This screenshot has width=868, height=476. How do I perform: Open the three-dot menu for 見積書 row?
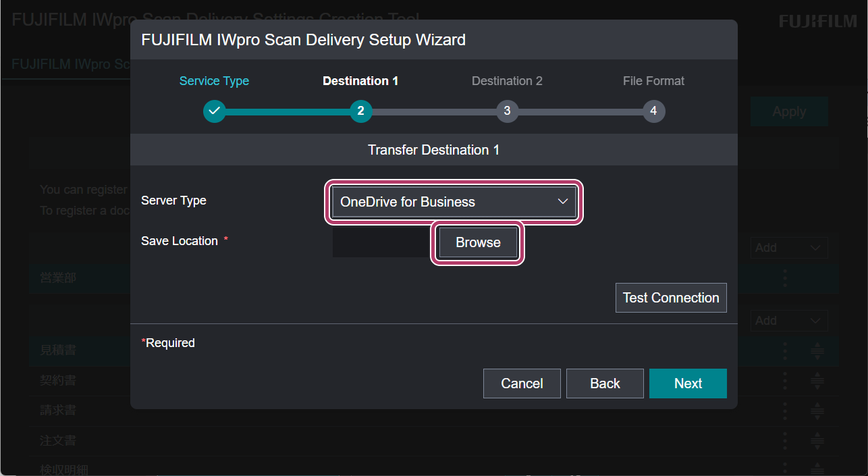[x=785, y=350]
